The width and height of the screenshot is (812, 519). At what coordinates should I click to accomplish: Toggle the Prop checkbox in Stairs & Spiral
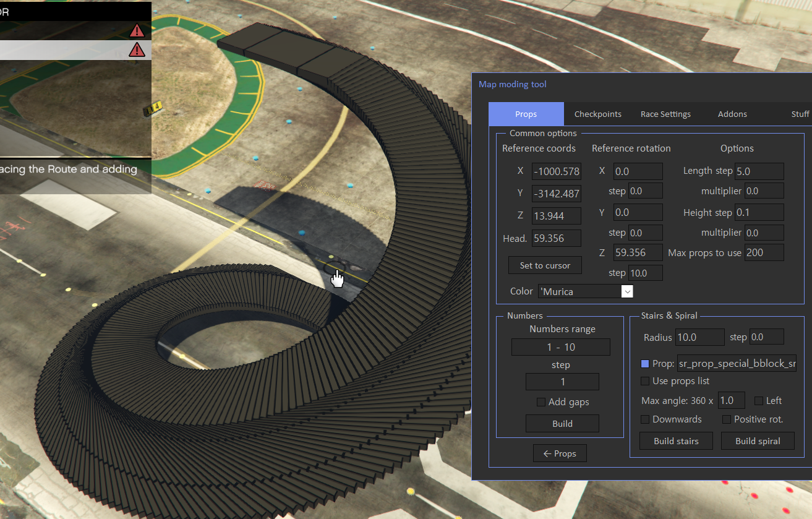pos(646,364)
